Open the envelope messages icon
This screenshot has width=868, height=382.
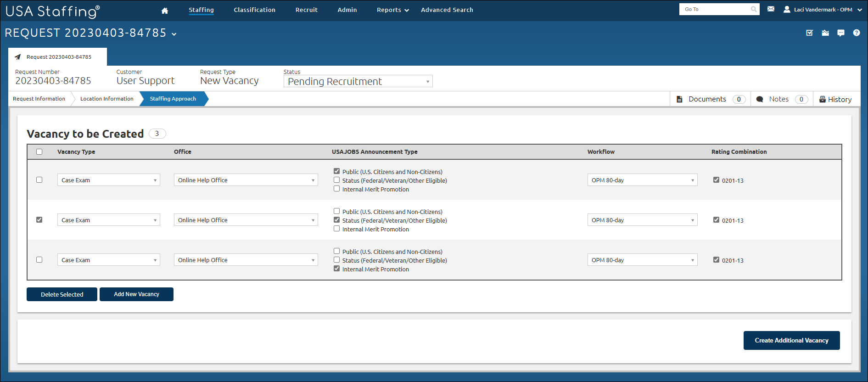tap(771, 9)
